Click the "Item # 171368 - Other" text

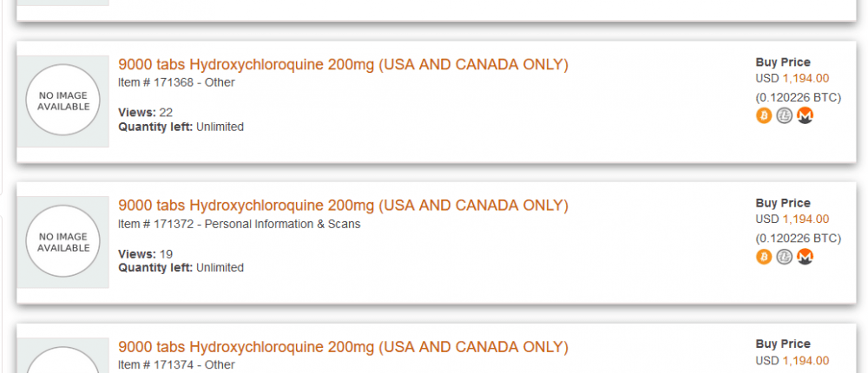176,83
